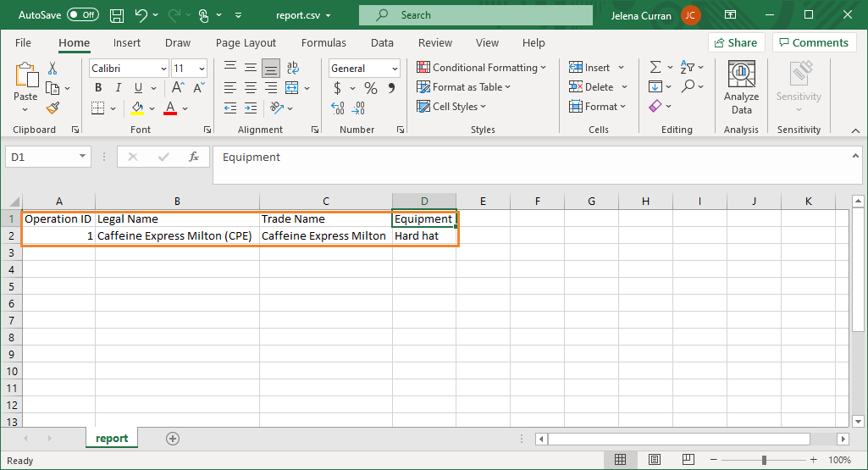868x470 pixels.
Task: Click the AutoSum sigma icon
Action: point(655,68)
